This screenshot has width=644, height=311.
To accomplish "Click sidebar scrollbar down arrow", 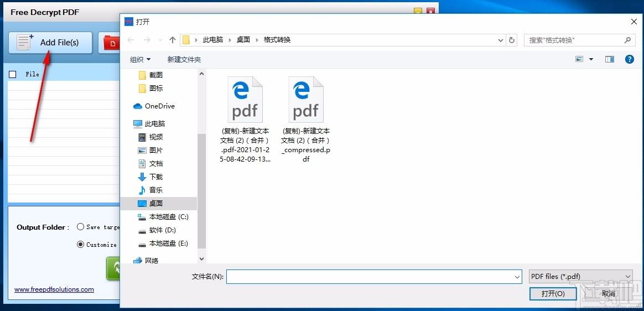I will tap(201, 259).
